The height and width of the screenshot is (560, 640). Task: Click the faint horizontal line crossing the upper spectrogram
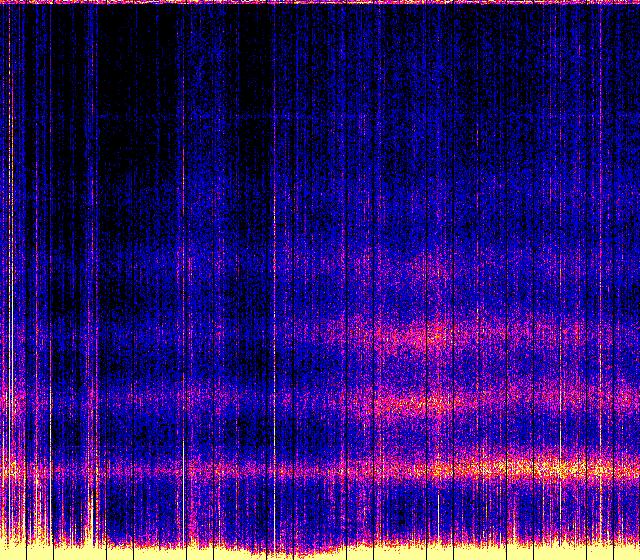[300, 117]
